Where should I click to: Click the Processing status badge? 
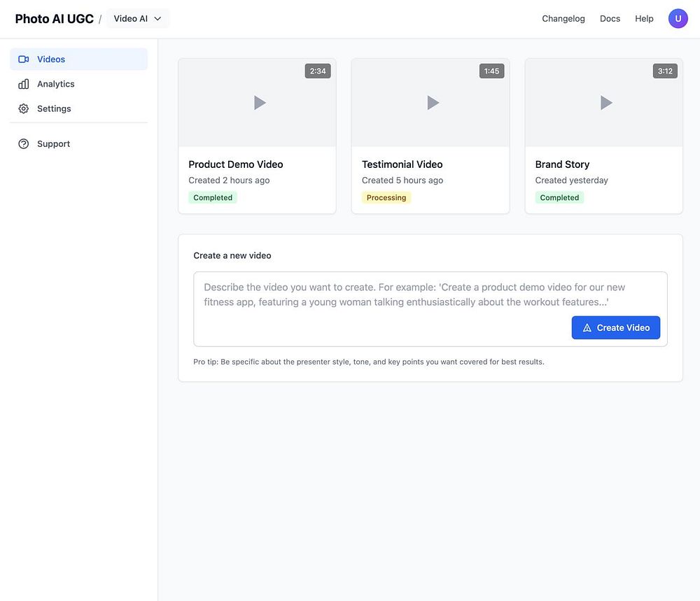click(x=386, y=198)
